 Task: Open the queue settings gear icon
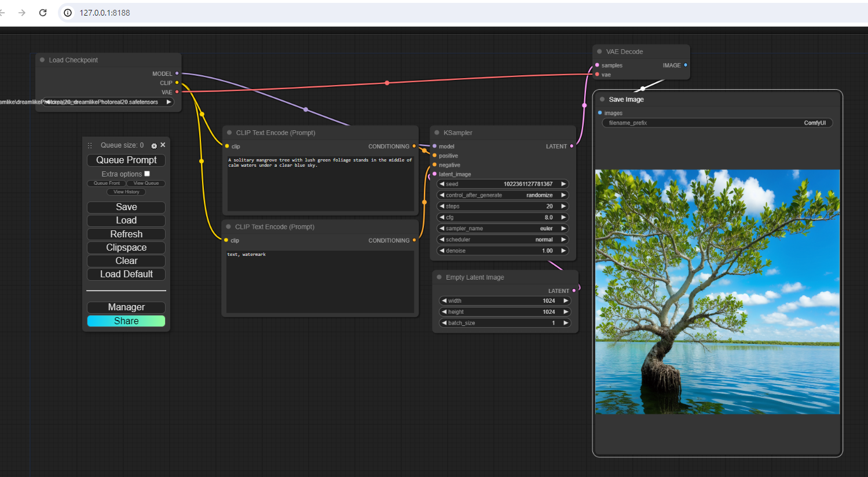(x=154, y=146)
